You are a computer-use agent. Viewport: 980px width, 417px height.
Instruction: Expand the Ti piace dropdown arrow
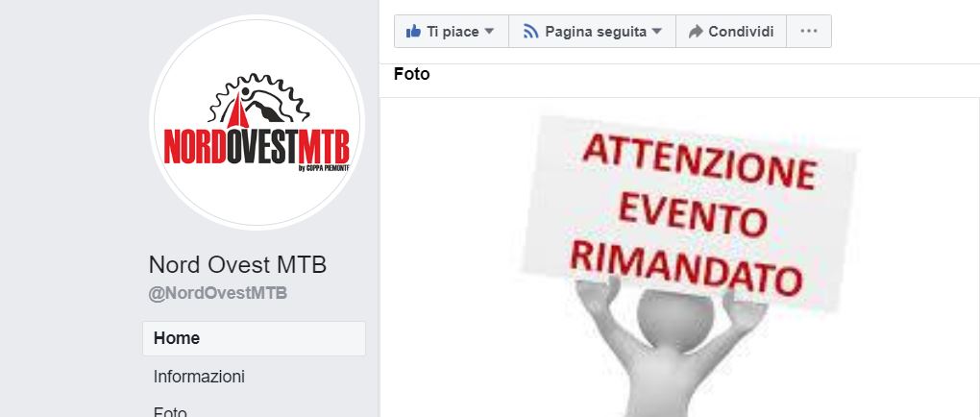(x=489, y=32)
